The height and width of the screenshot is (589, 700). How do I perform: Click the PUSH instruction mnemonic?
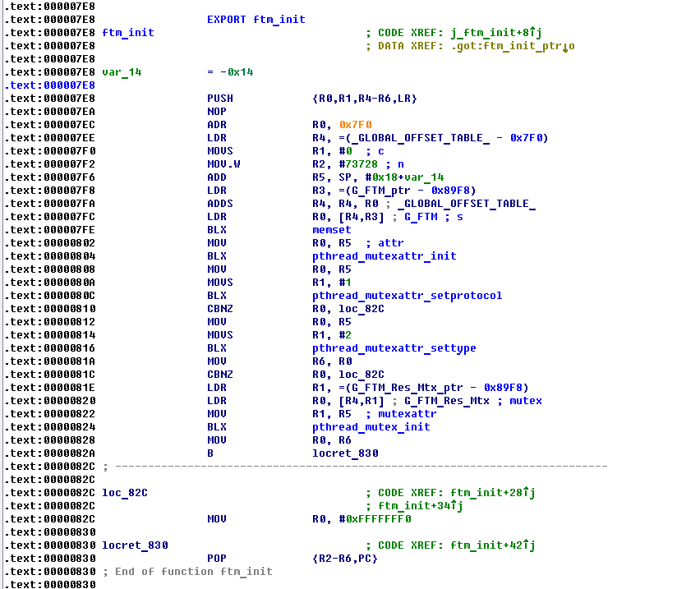[220, 99]
